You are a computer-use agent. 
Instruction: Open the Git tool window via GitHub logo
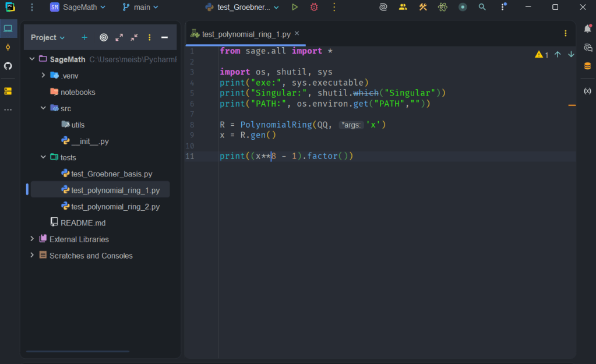pyautogui.click(x=8, y=66)
